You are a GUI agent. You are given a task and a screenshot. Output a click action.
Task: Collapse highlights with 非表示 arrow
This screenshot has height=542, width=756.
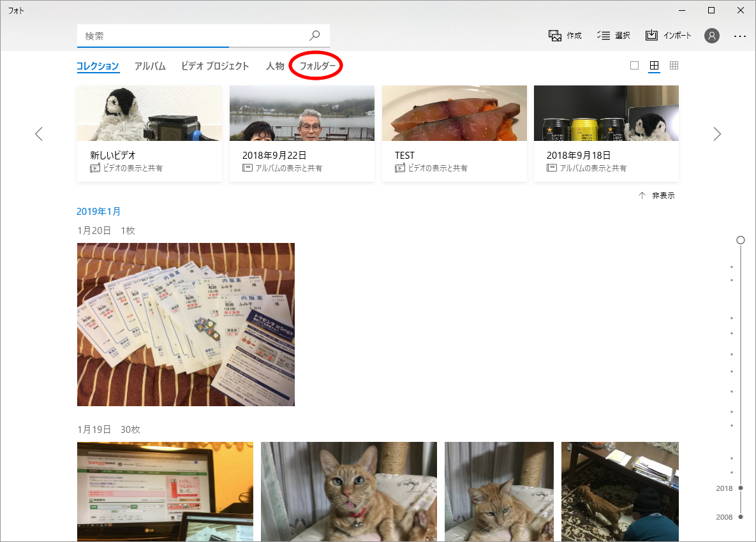tap(642, 196)
